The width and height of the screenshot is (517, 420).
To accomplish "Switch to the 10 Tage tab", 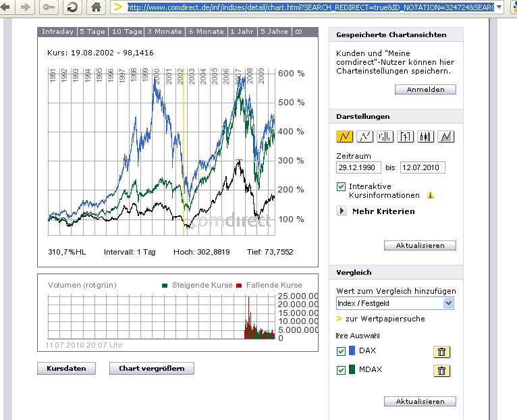I will [127, 32].
